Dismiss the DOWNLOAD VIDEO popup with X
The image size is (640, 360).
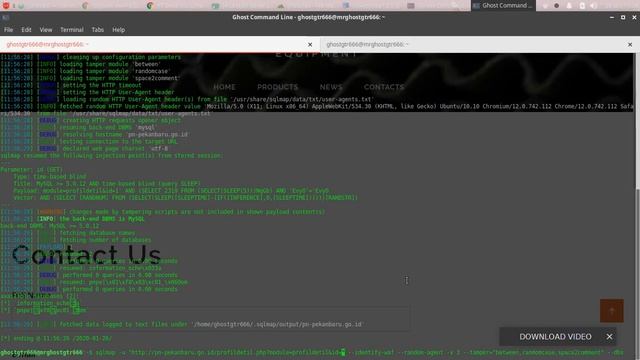click(x=609, y=337)
